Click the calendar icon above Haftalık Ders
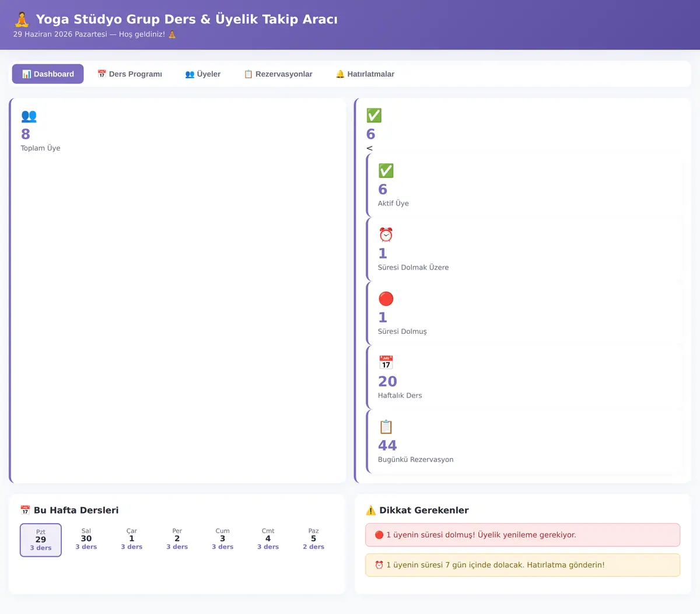This screenshot has height=614, width=700. 386,362
